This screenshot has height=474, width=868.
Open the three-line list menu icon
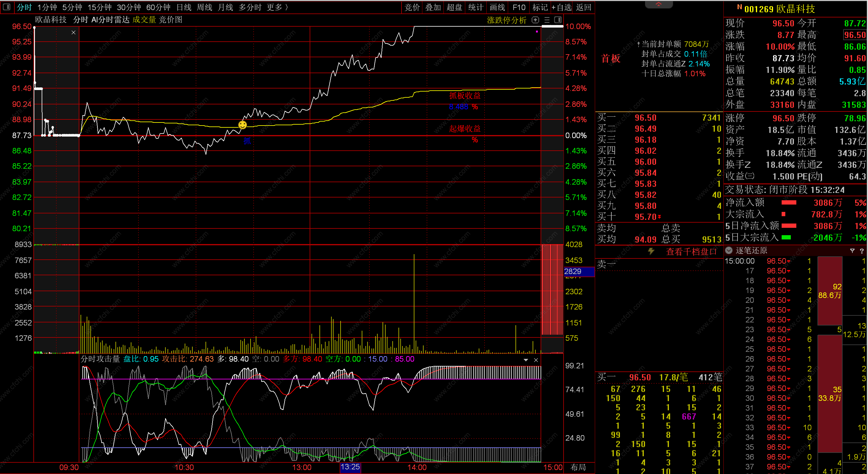[547, 20]
